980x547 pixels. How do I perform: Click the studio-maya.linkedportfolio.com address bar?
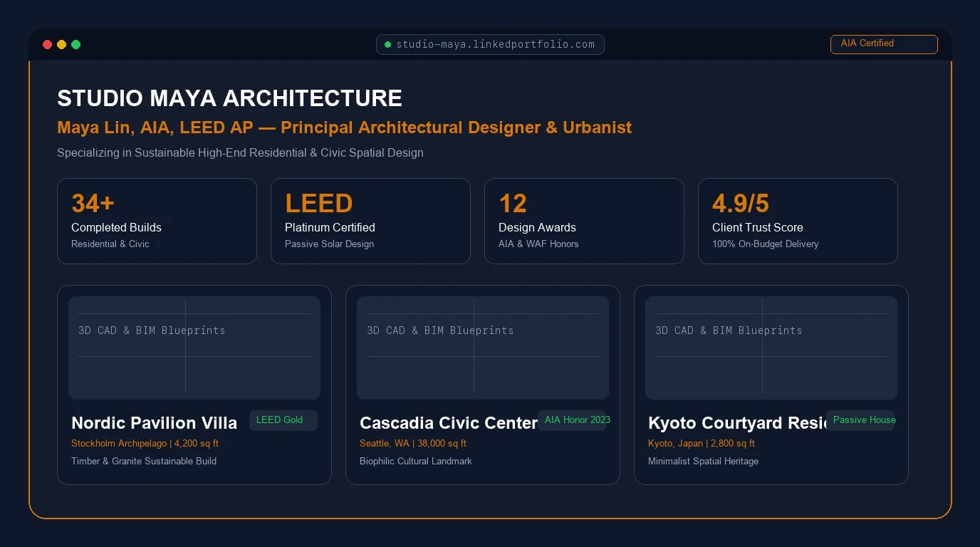490,44
